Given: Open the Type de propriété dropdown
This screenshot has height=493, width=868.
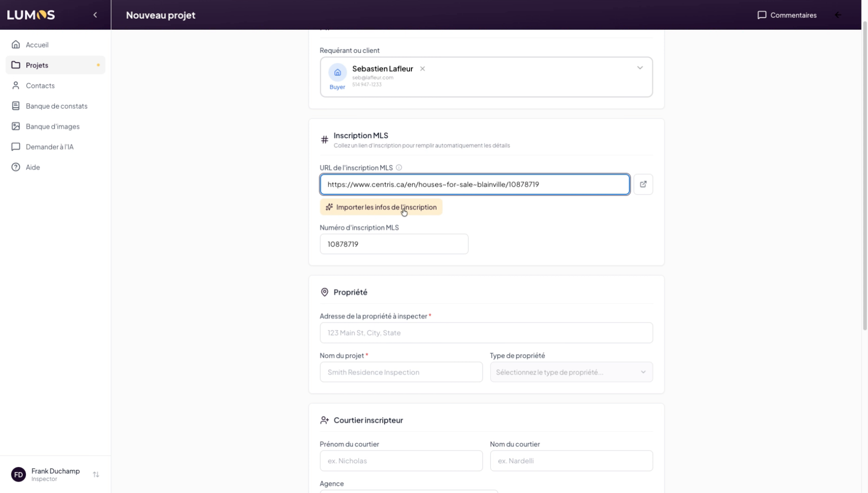Looking at the screenshot, I should point(571,372).
